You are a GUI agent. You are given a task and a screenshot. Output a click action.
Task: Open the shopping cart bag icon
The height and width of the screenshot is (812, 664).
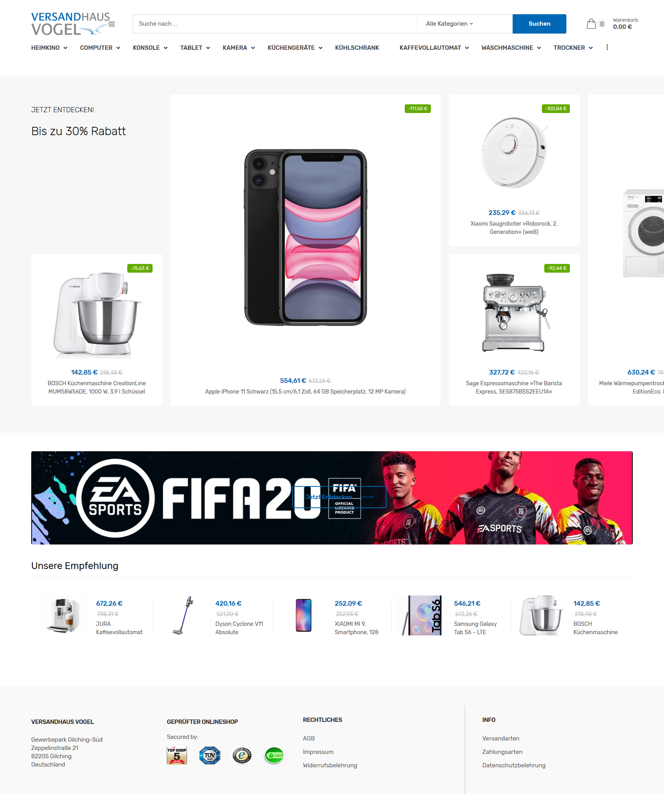pos(591,24)
